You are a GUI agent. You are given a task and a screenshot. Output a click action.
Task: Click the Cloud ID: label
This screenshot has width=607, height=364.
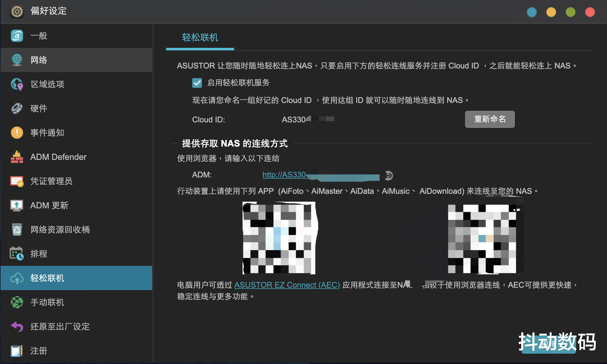tap(209, 120)
